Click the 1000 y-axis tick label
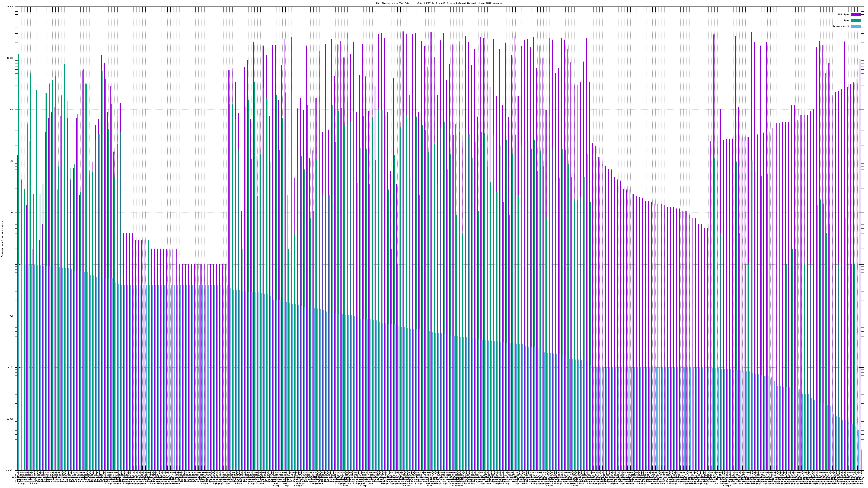This screenshot has height=488, width=868. point(11,110)
